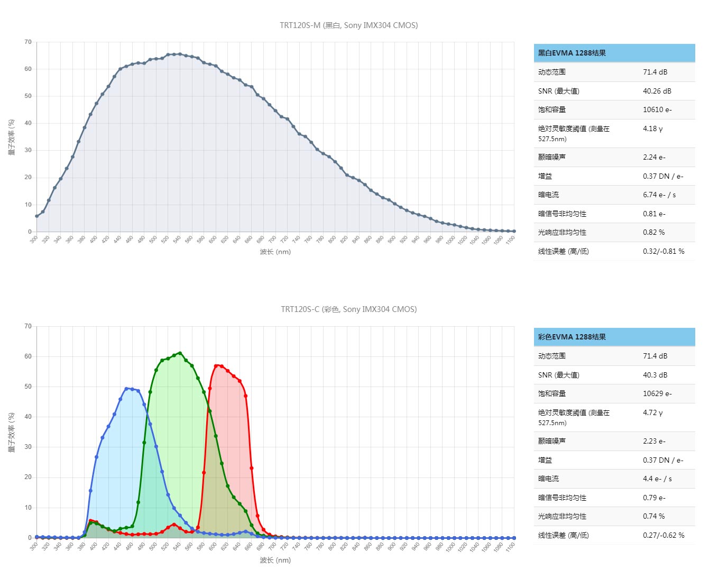Screen dimensions: 709x588
Task: Click the 4.4 e- / s dark current value
Action: pos(657,479)
